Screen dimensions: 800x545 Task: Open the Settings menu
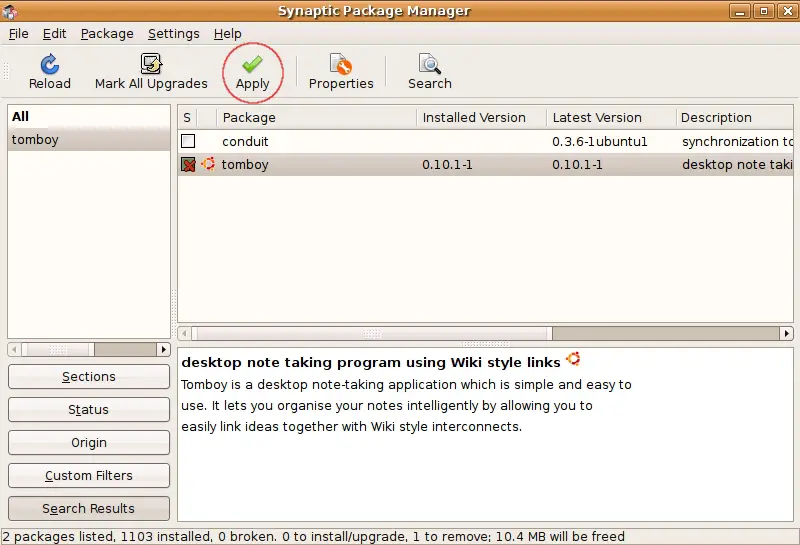(173, 34)
